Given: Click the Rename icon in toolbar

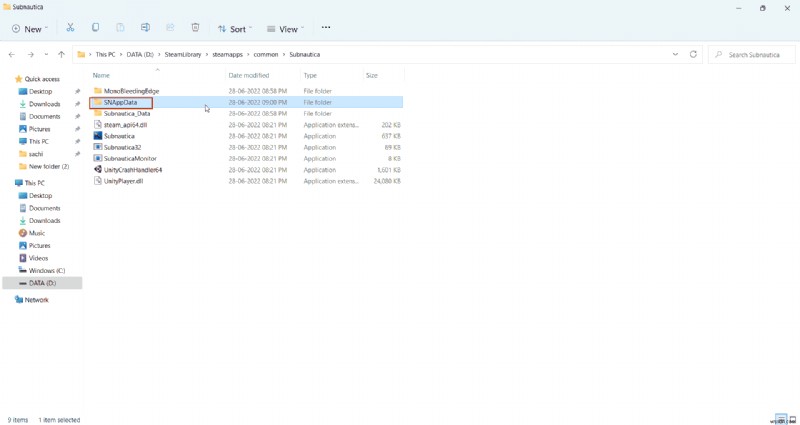Looking at the screenshot, I should (145, 28).
